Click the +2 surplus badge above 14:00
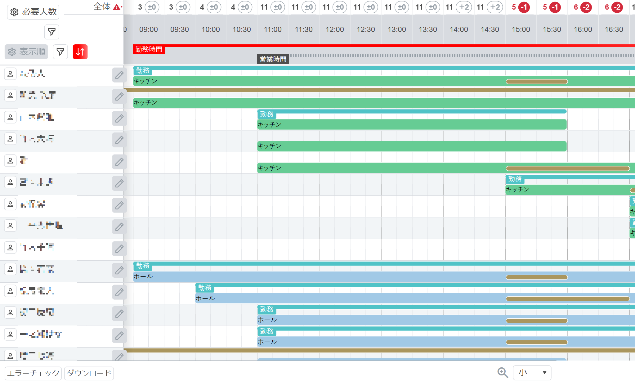Image resolution: width=635 pixels, height=390 pixels. [x=464, y=7]
